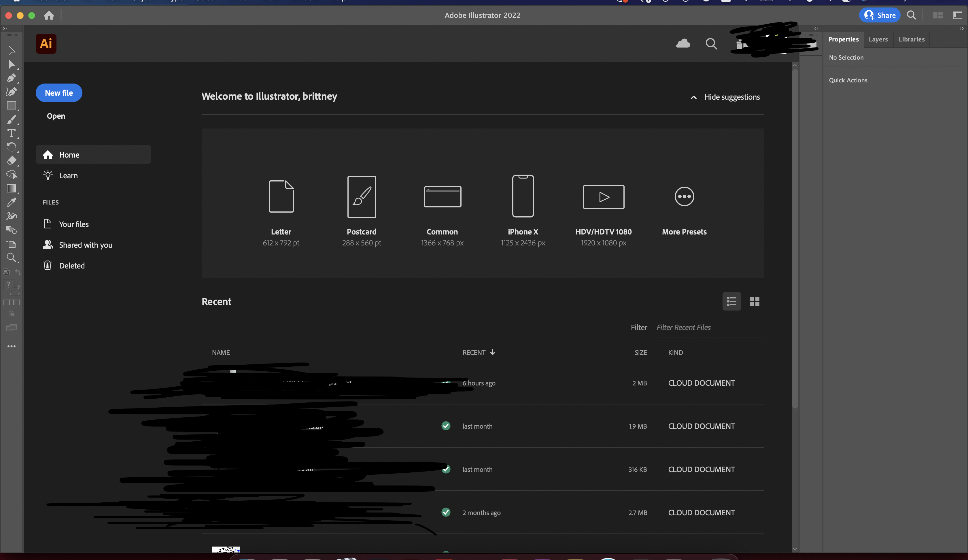Open the Properties tab

[x=844, y=39]
